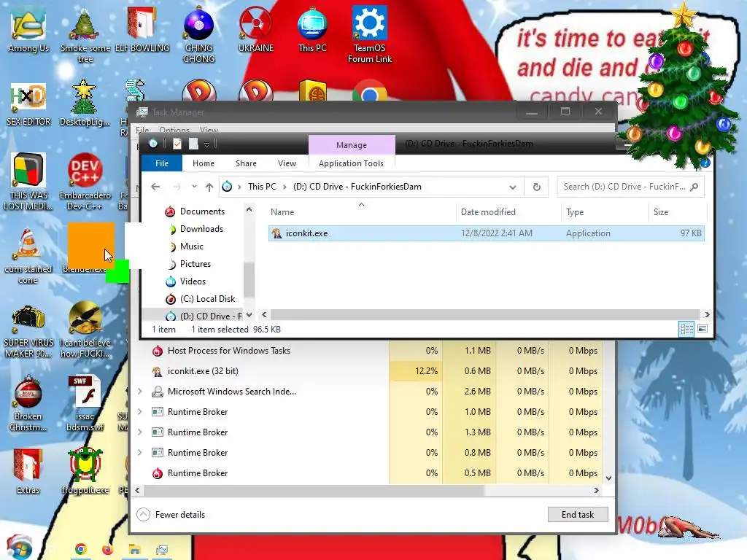Screen dimensions: 747x560
Task: Refresh the Explorer address bar location
Action: (x=536, y=187)
